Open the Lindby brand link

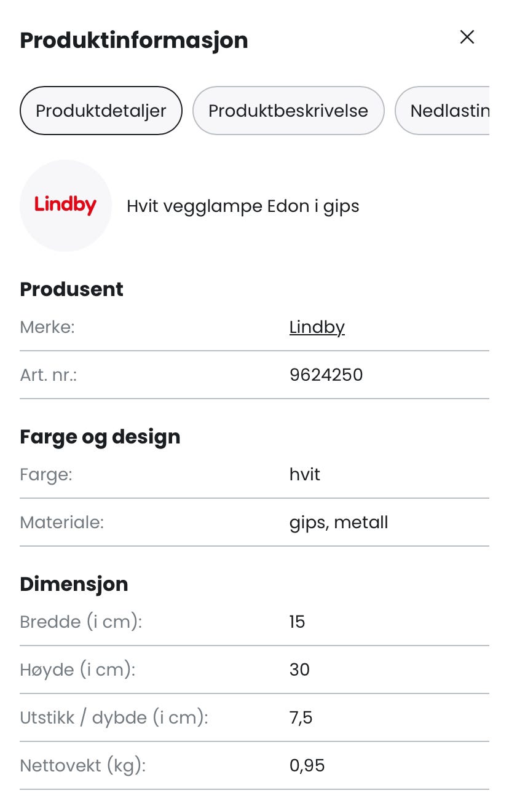[317, 327]
